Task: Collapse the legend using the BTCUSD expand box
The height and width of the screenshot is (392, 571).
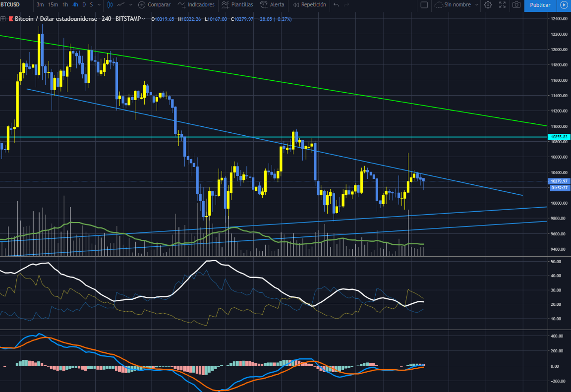Action: [3, 19]
